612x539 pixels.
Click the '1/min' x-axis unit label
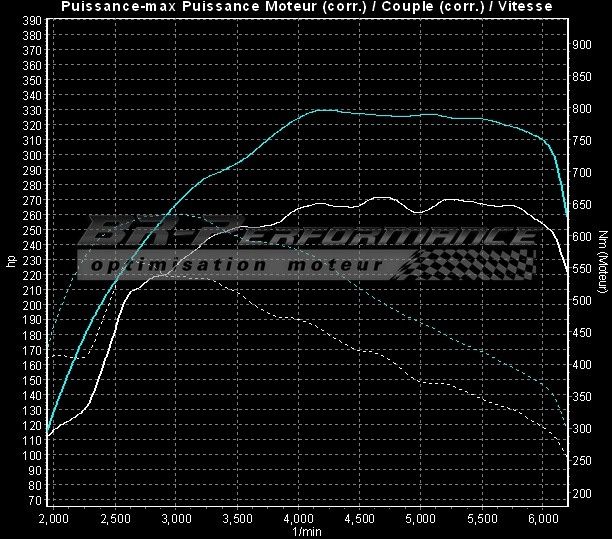point(306,531)
